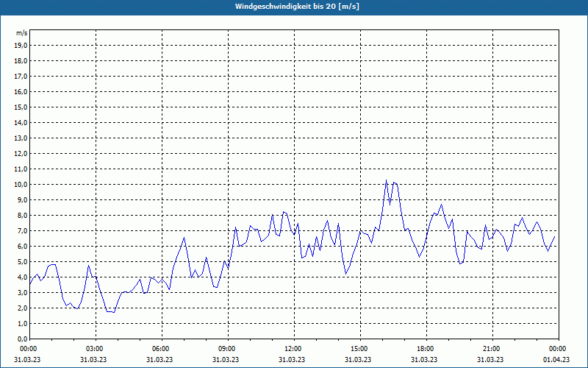The width and height of the screenshot is (588, 368).
Task: Click the "12,0" y-axis value
Action: tap(21, 154)
